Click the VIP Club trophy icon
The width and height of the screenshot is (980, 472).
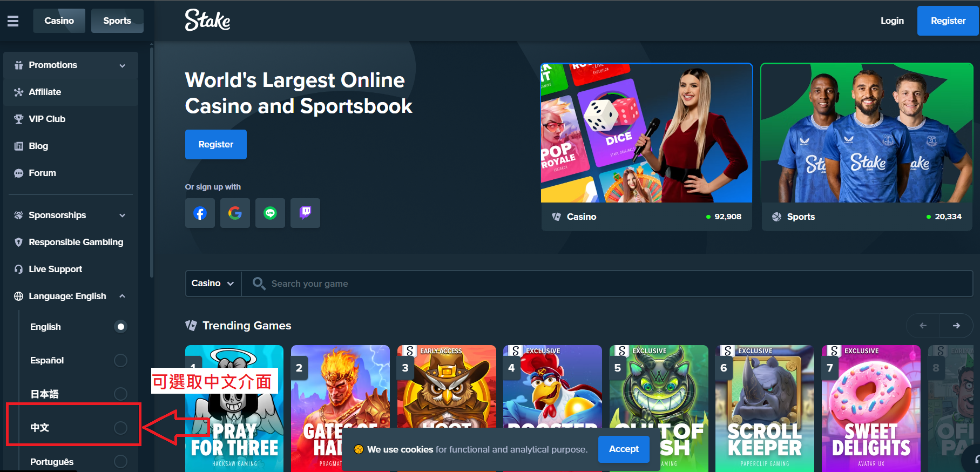point(19,119)
